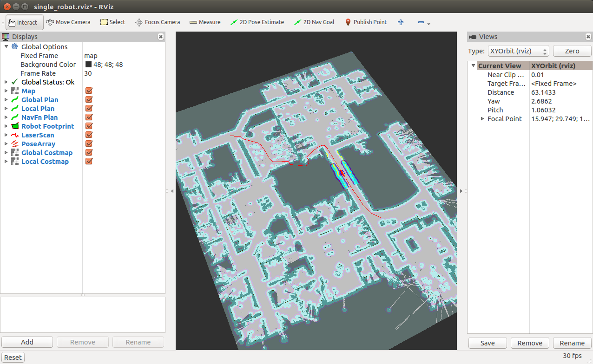Click the 2D Pose Estimate tool

click(257, 22)
